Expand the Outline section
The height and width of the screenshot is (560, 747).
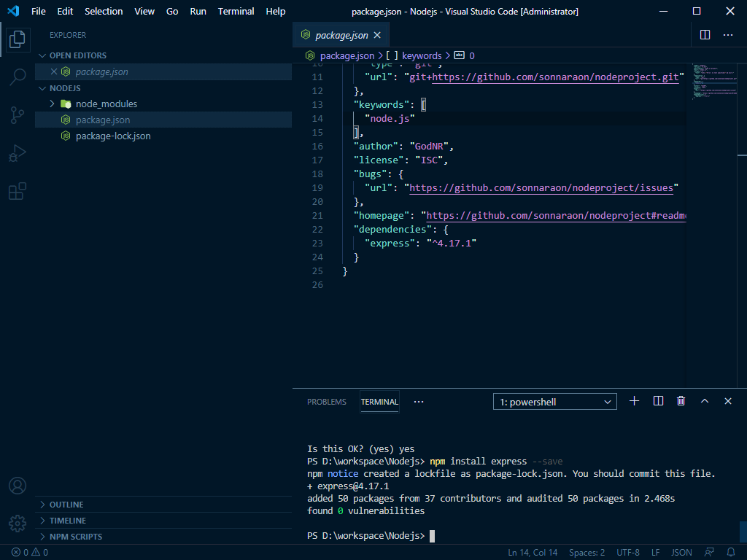click(x=163, y=505)
